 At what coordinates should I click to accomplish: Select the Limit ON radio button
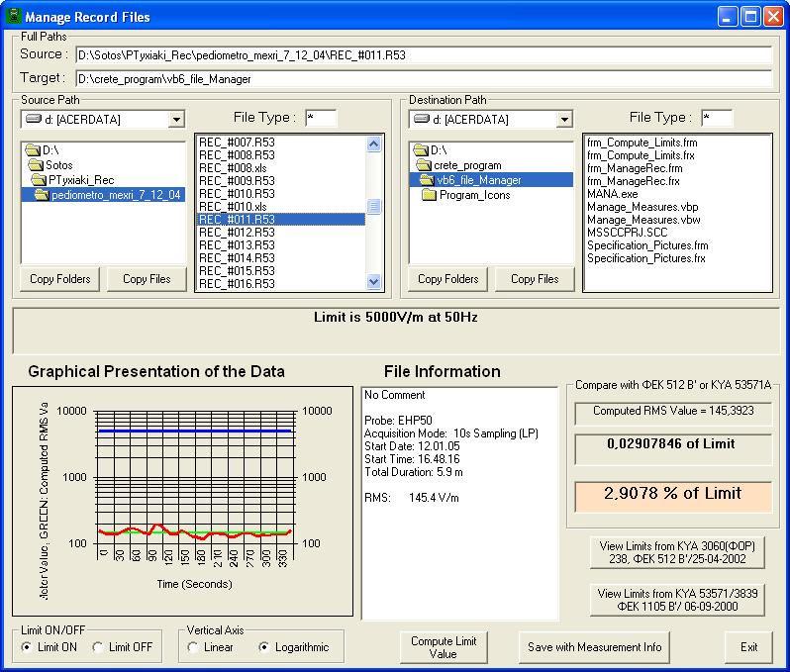coord(27,647)
